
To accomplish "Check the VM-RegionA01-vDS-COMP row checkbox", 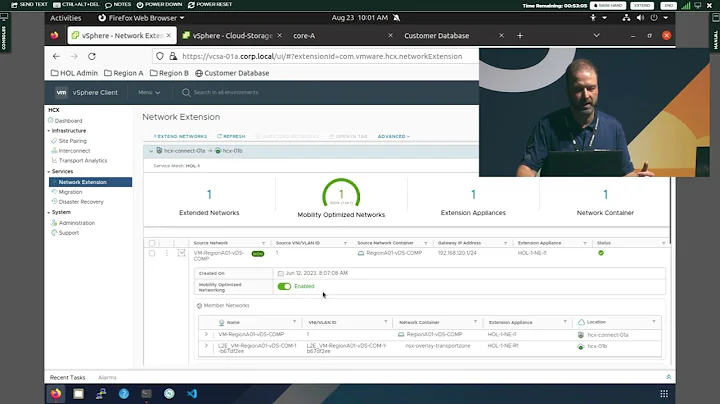I will pos(152,253).
